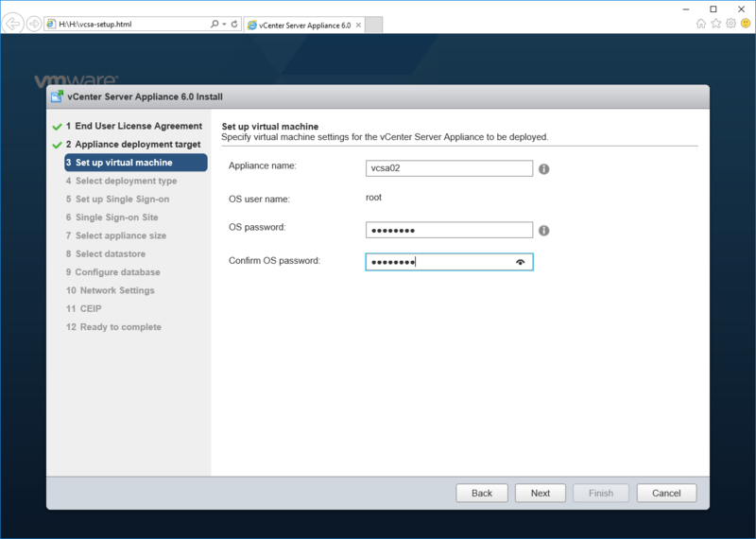Select step 5 Set up Single Sign-on
Viewport: 756px width, 539px height.
pos(117,200)
